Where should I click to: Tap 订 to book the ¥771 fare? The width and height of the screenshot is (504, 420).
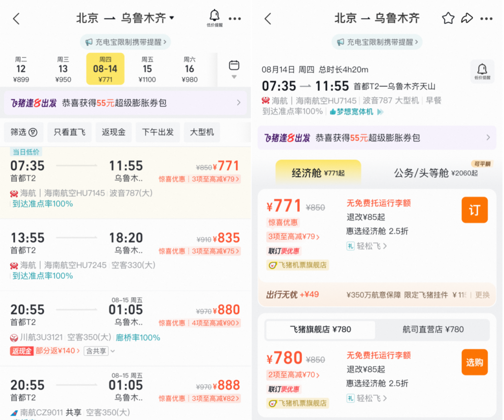point(475,210)
